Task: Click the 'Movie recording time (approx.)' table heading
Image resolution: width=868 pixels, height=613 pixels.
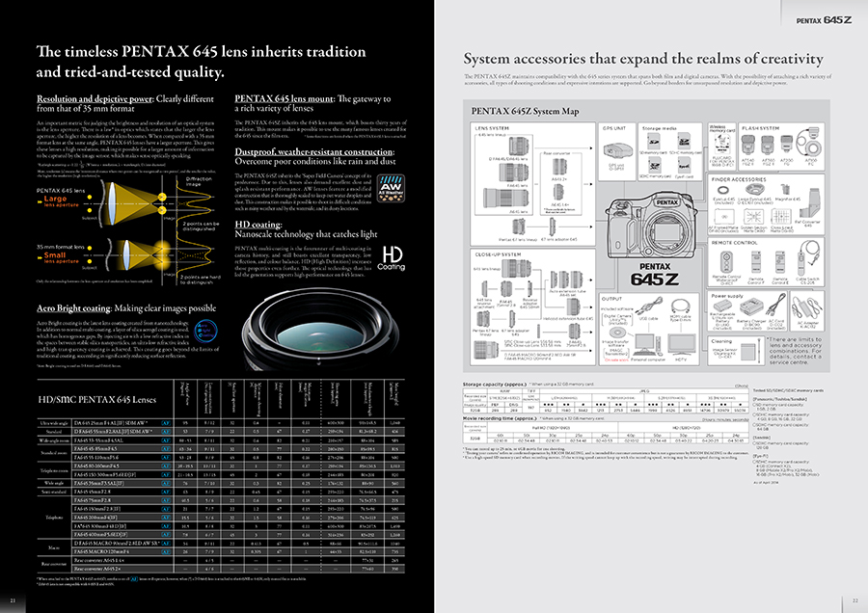Action: (x=500, y=419)
